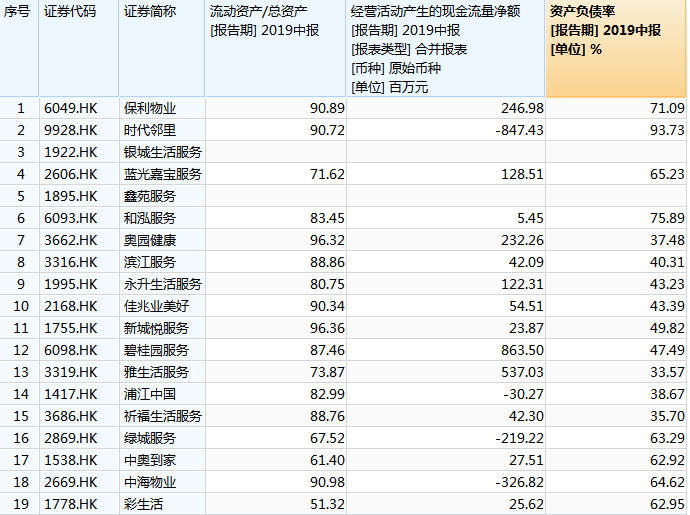Select stock code 6049.HK
Viewport: 690px width, 515px height.
point(70,108)
